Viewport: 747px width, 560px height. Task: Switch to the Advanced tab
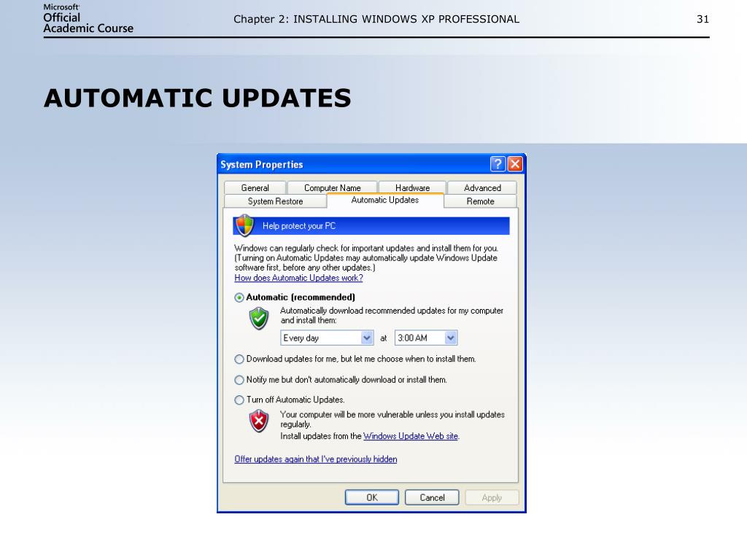pyautogui.click(x=482, y=187)
